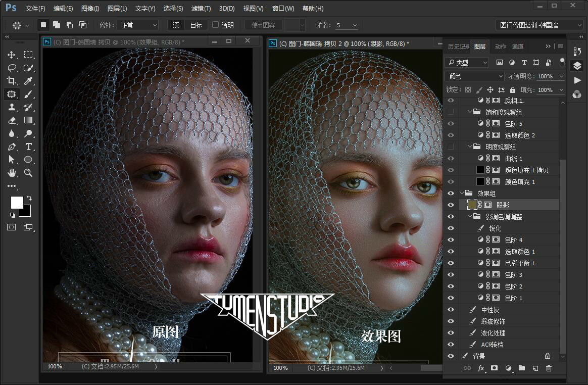Select the Ellipse shape tool
Viewport: 588px width, 385px height.
pyautogui.click(x=28, y=160)
